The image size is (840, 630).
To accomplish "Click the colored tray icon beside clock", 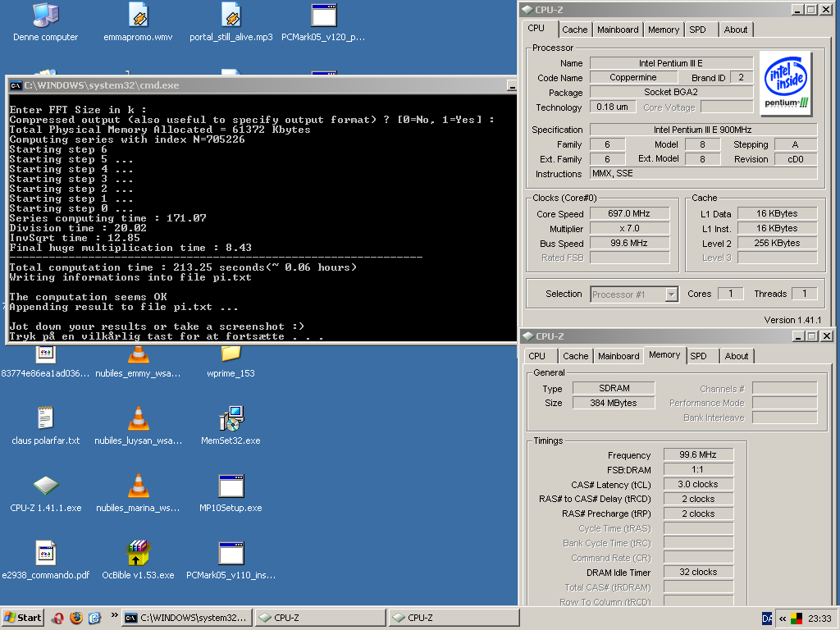I will click(797, 619).
